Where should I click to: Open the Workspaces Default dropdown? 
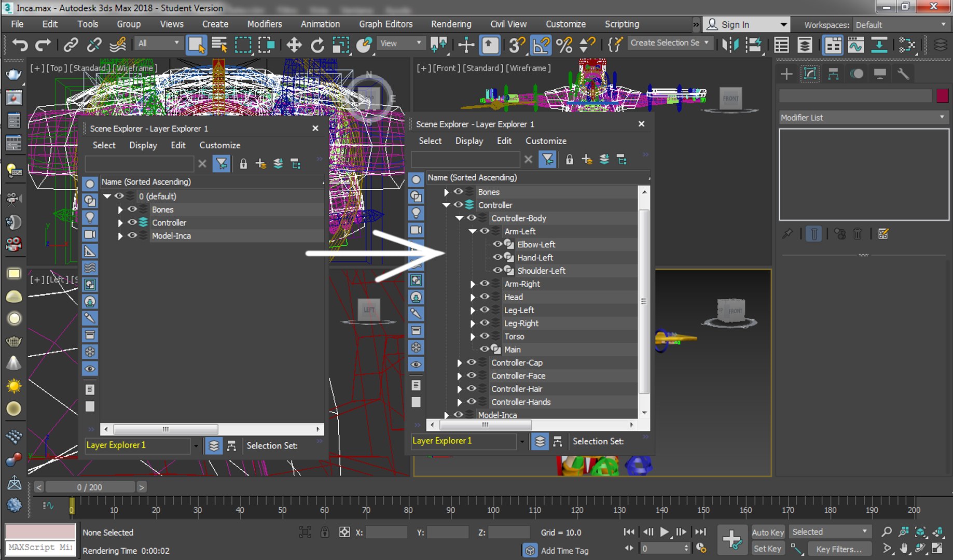click(901, 25)
